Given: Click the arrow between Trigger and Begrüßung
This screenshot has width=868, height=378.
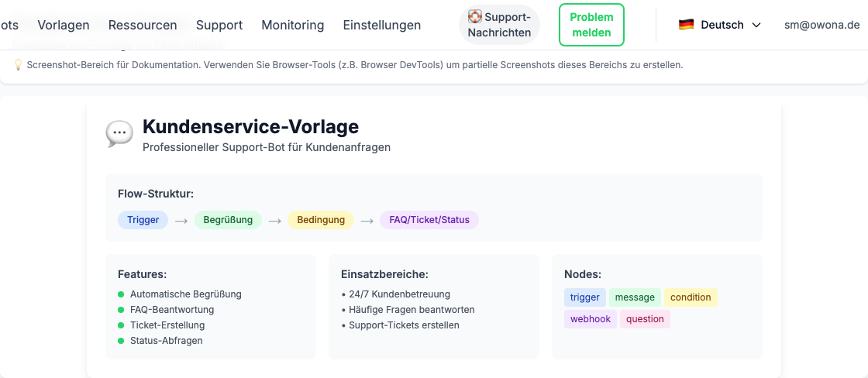Looking at the screenshot, I should click(181, 220).
